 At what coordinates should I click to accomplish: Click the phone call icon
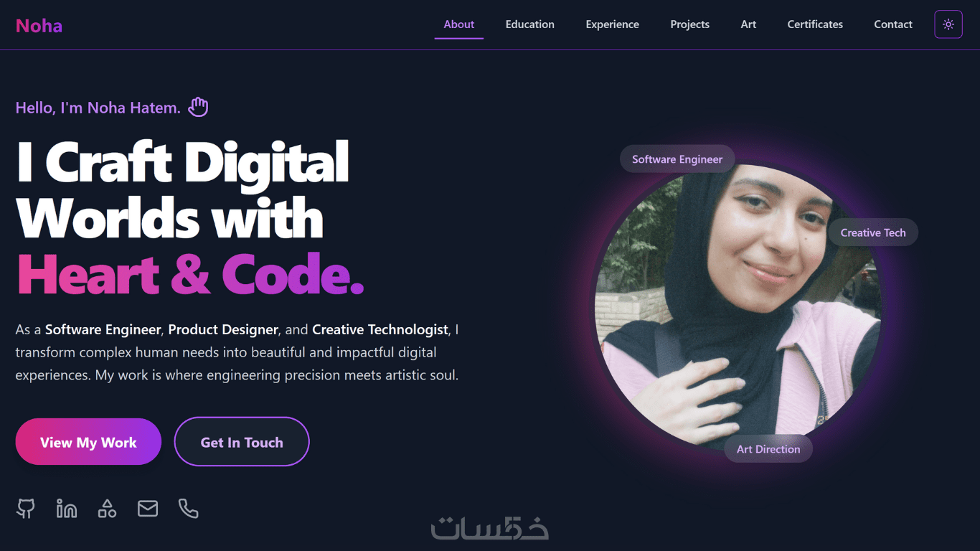tap(188, 509)
